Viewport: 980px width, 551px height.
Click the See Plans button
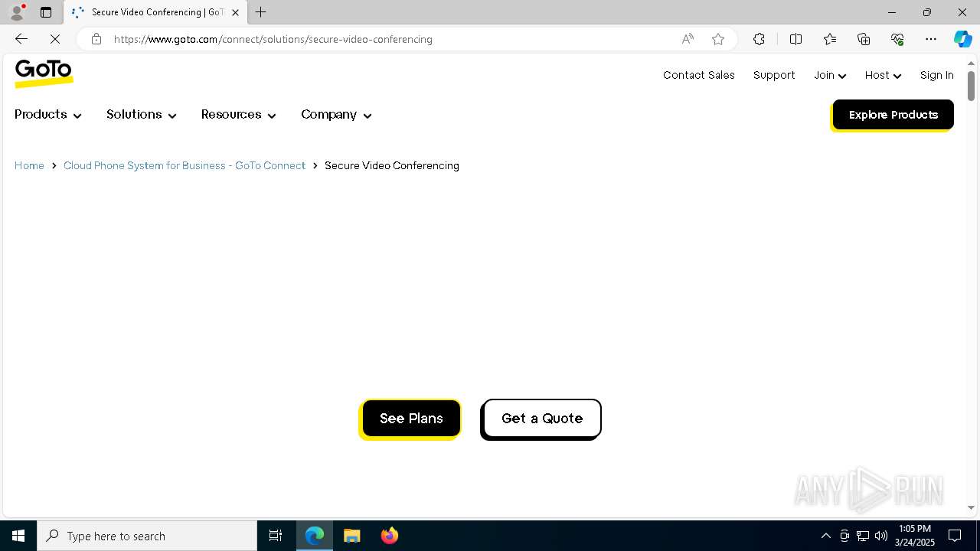(411, 419)
